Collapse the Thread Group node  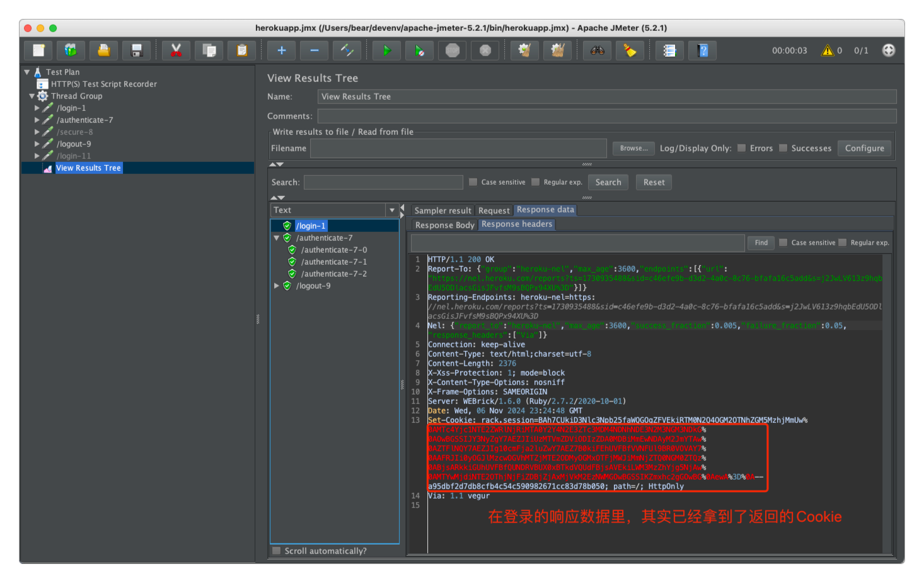point(32,96)
